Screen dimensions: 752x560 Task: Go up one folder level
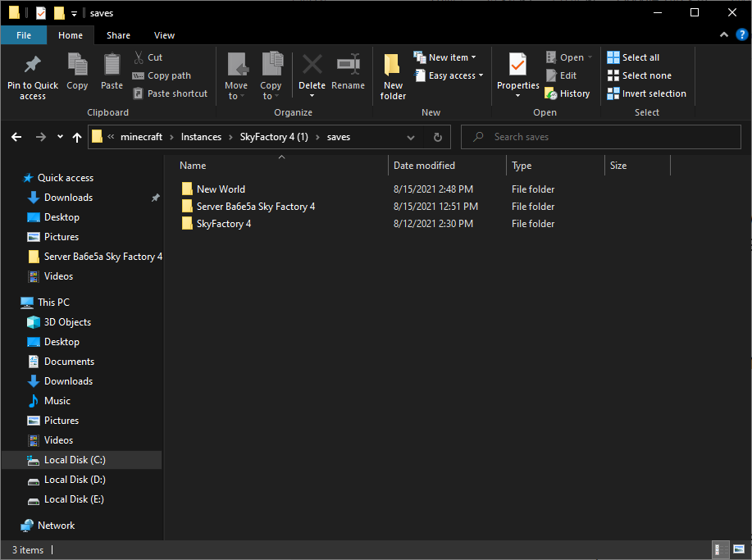point(77,138)
